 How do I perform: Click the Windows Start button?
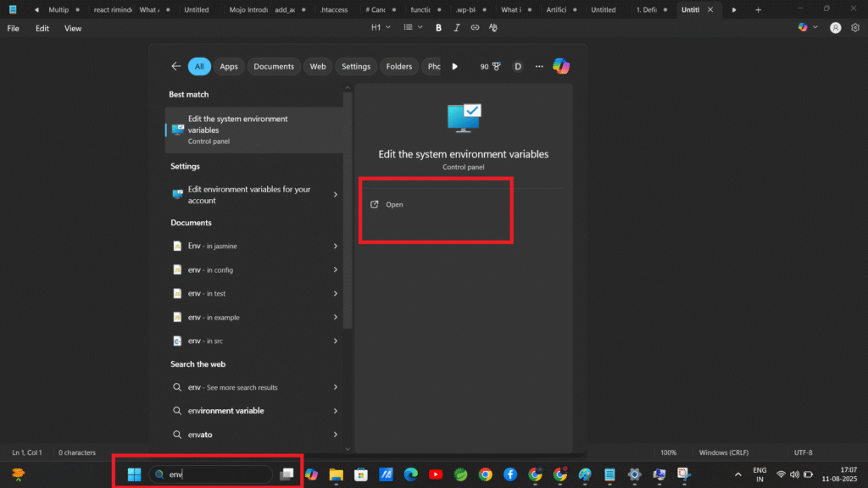click(134, 474)
